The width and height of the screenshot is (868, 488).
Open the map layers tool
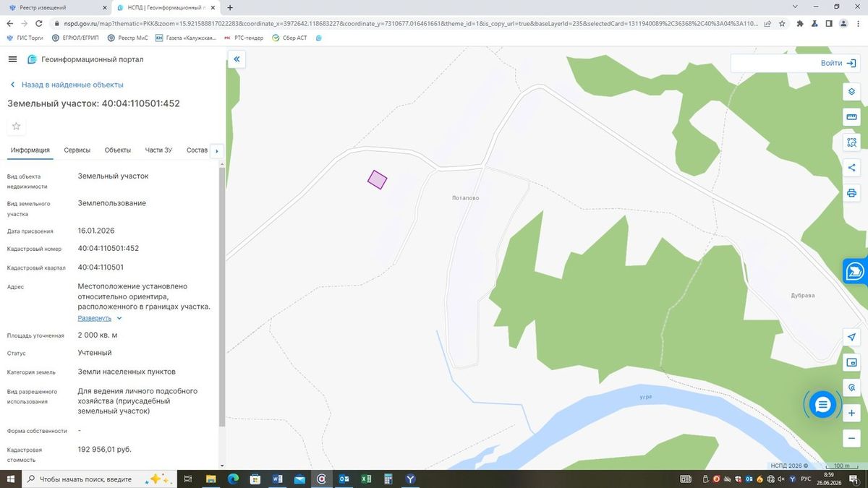point(851,92)
